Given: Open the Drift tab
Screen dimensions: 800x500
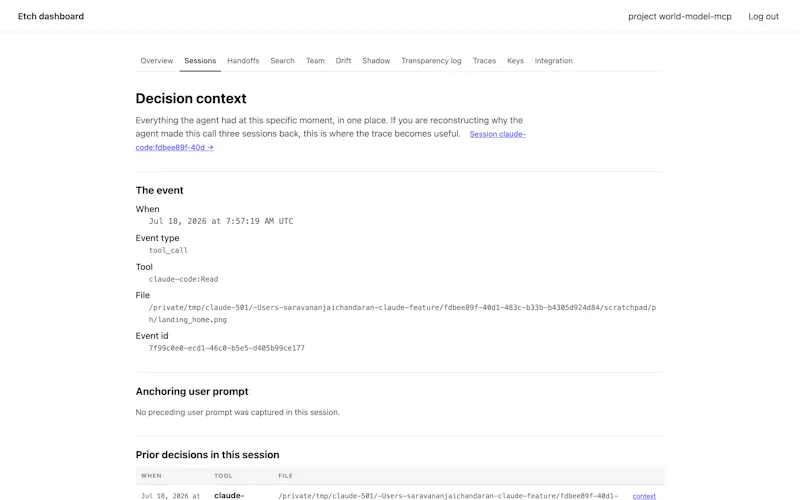Looking at the screenshot, I should 343,61.
